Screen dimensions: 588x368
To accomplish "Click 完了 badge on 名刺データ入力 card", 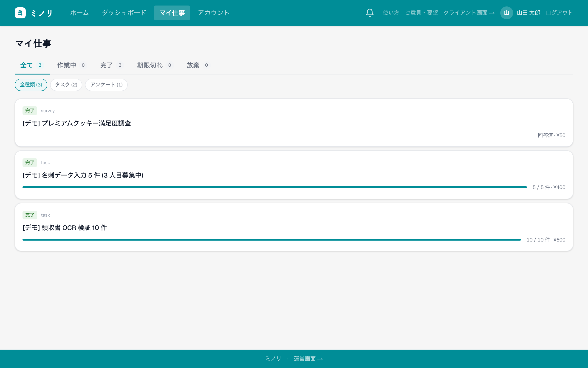I will (30, 163).
